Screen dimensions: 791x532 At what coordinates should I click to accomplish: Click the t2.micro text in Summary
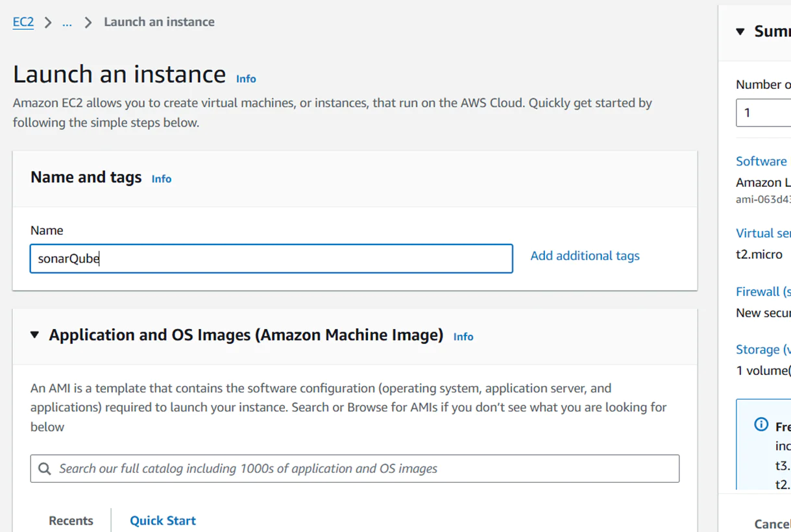[x=759, y=254]
